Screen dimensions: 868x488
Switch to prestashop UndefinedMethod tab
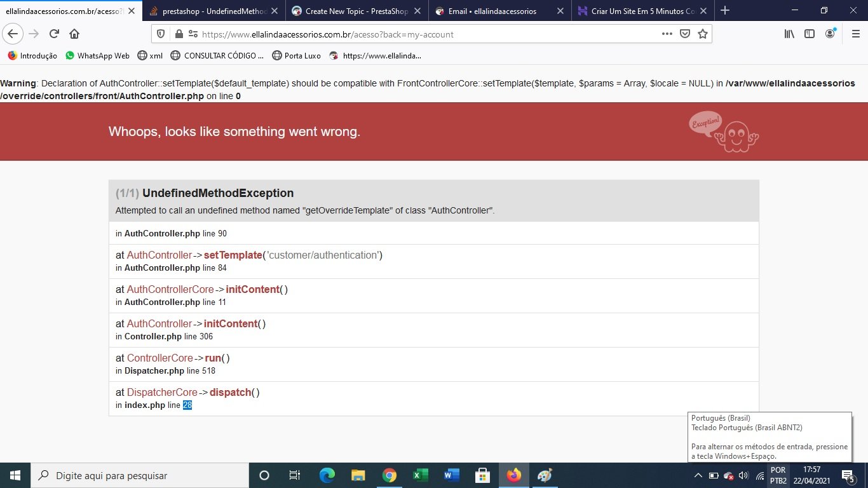(214, 11)
